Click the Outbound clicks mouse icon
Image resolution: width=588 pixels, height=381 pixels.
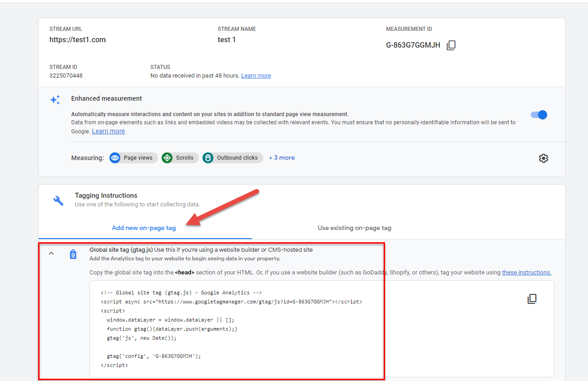coord(208,158)
